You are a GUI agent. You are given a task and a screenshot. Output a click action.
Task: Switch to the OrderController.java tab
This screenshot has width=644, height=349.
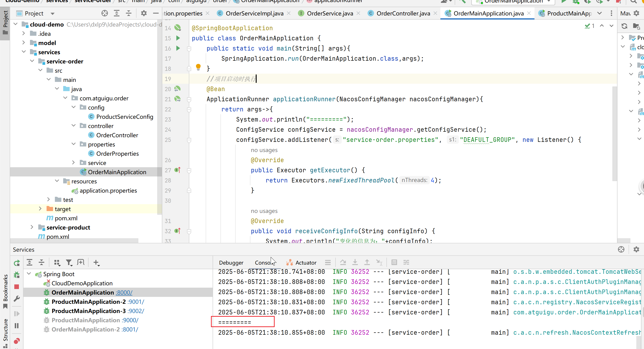coord(403,13)
